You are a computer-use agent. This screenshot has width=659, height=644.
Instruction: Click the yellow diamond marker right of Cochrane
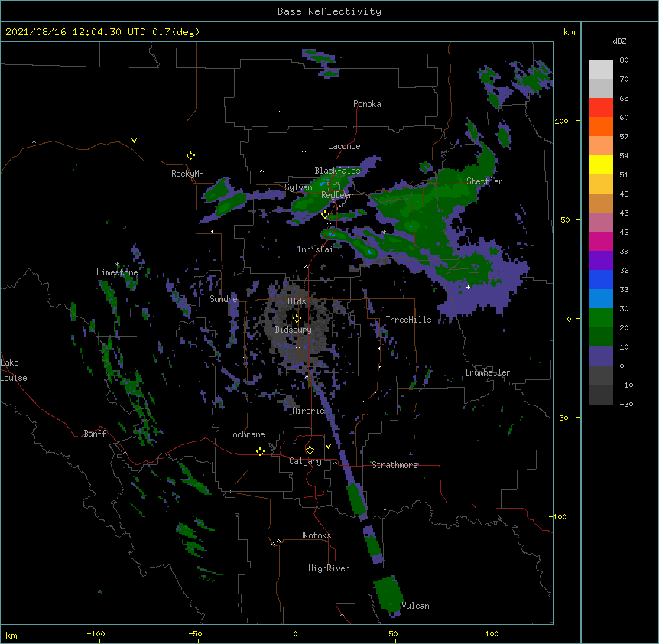point(260,451)
